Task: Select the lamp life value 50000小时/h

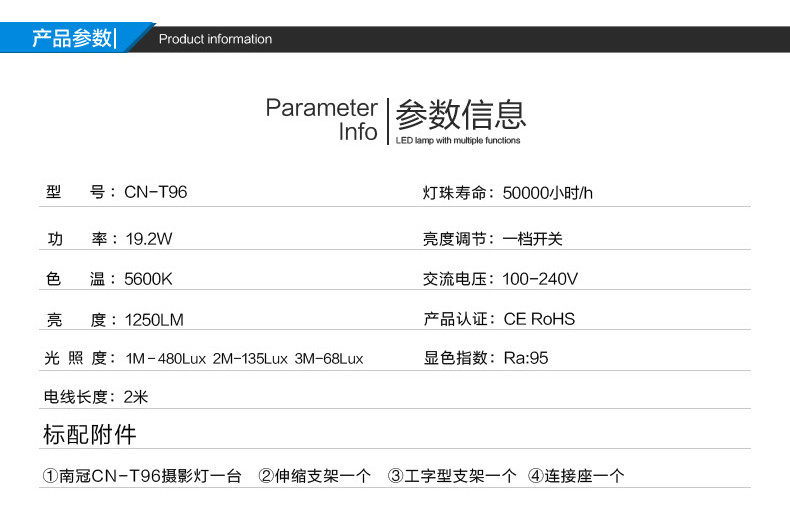Action: point(547,193)
